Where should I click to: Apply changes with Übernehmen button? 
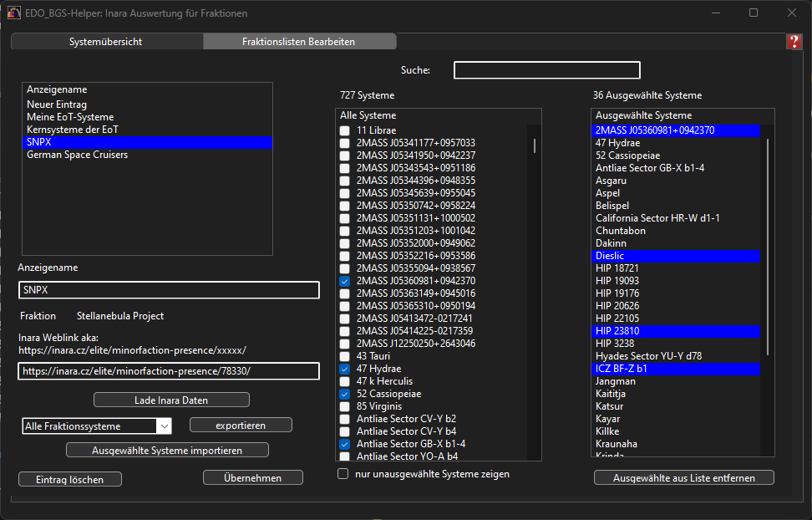coord(252,478)
